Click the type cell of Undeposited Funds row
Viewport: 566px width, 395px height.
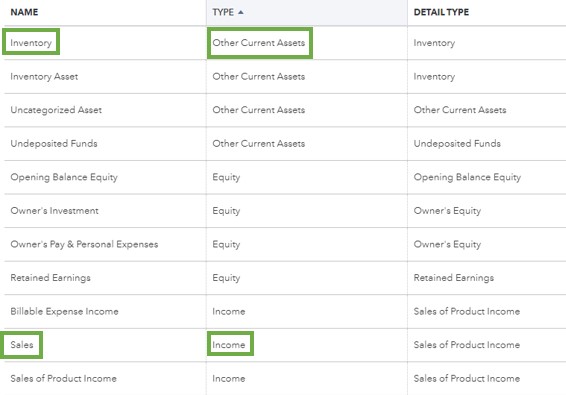coord(258,143)
